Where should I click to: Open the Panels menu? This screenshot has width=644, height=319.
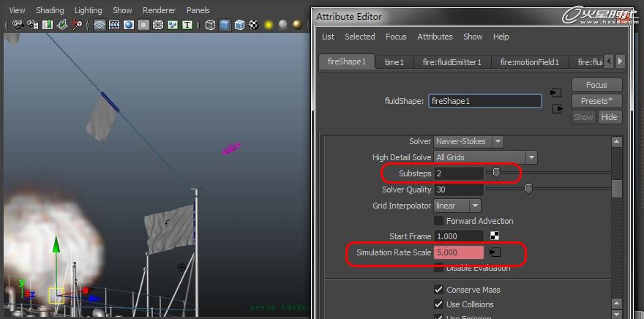pyautogui.click(x=198, y=10)
